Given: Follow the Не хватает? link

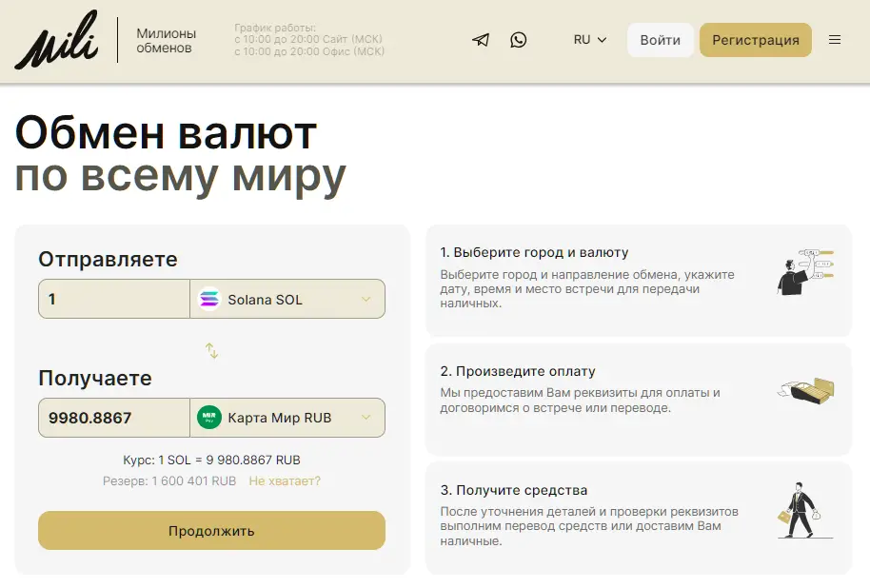Looking at the screenshot, I should [x=285, y=481].
